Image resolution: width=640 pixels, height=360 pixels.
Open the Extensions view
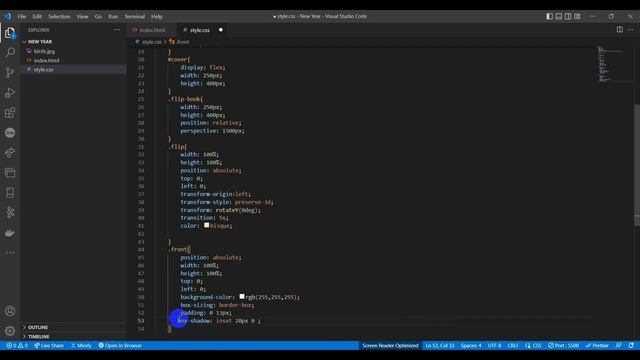[10, 113]
